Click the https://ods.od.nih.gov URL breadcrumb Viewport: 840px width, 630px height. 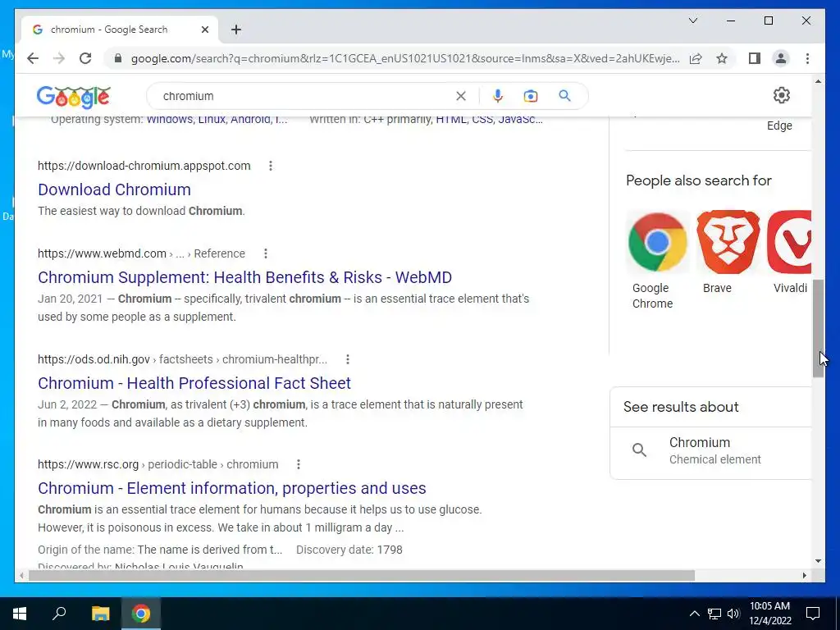(182, 359)
